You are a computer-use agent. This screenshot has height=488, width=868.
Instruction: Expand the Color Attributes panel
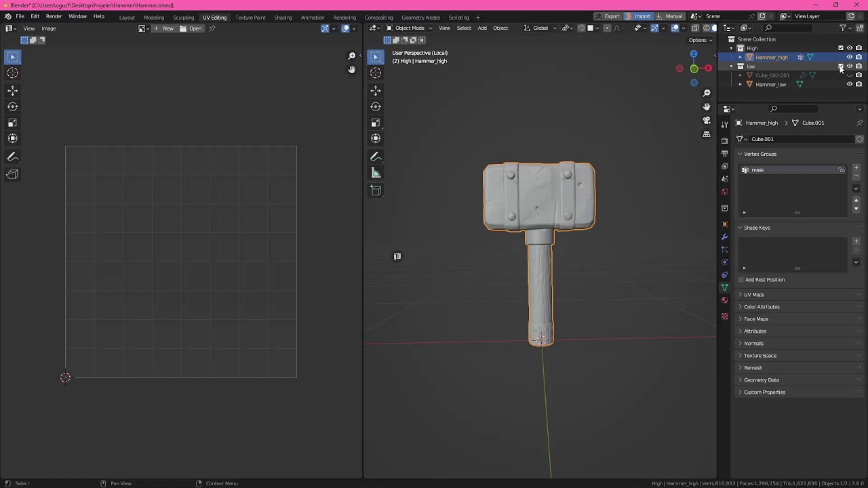tap(740, 307)
